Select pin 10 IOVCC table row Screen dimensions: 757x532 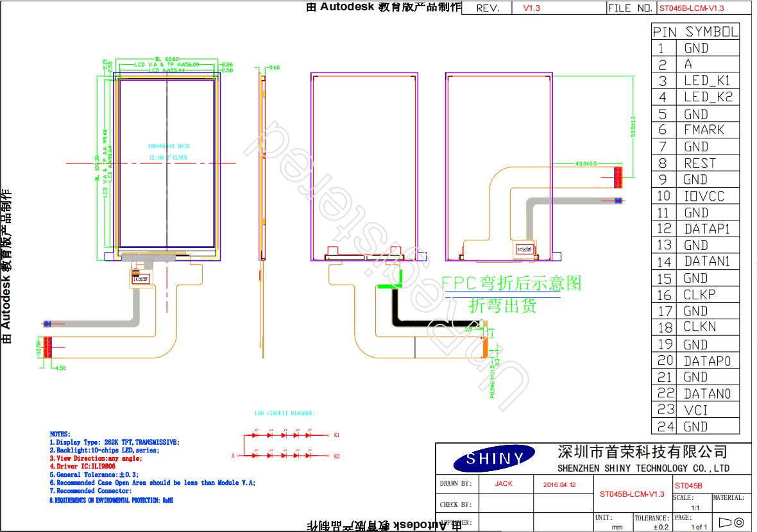tap(695, 196)
